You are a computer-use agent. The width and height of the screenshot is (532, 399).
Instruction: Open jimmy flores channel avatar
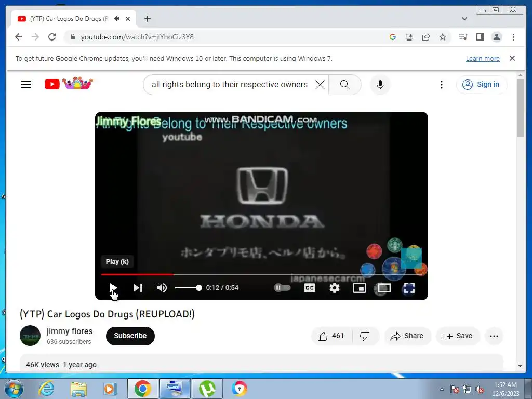(30, 336)
